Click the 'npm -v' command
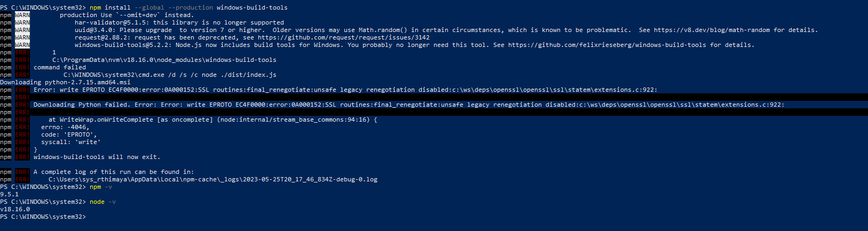Image resolution: width=868 pixels, height=231 pixels. click(101, 187)
